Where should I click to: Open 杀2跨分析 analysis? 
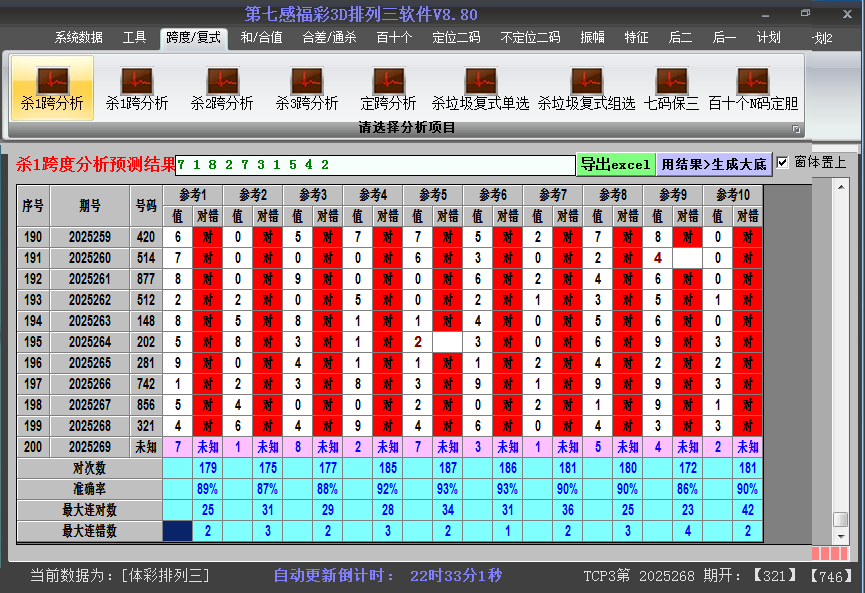tap(222, 88)
